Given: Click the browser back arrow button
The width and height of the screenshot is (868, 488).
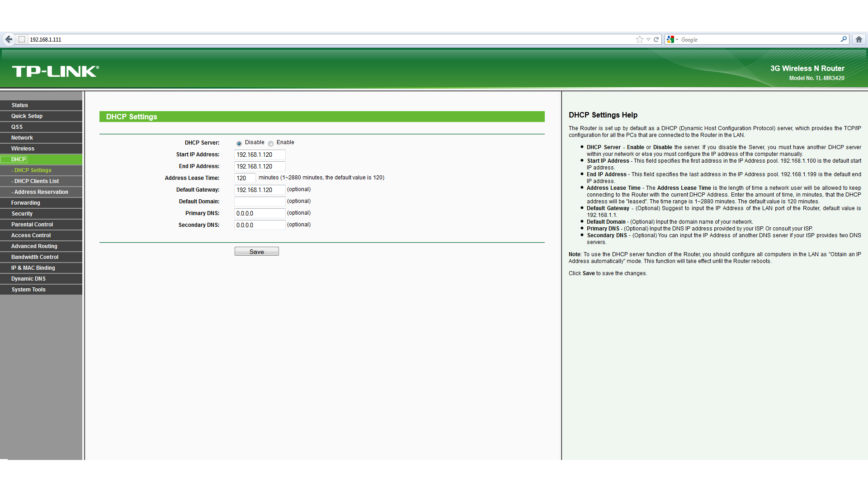Looking at the screenshot, I should click(9, 39).
